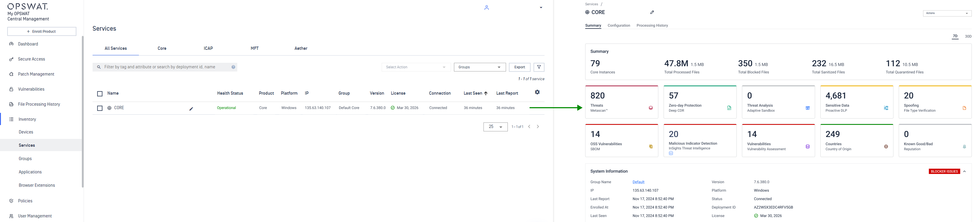This screenshot has height=222, width=980.
Task: Click the User Management people icon
Action: click(11, 216)
